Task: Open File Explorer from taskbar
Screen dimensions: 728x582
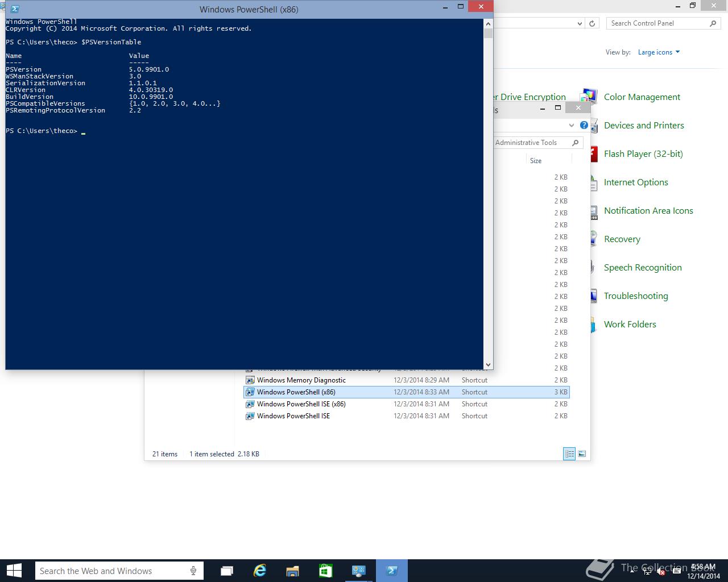Action: (292, 571)
